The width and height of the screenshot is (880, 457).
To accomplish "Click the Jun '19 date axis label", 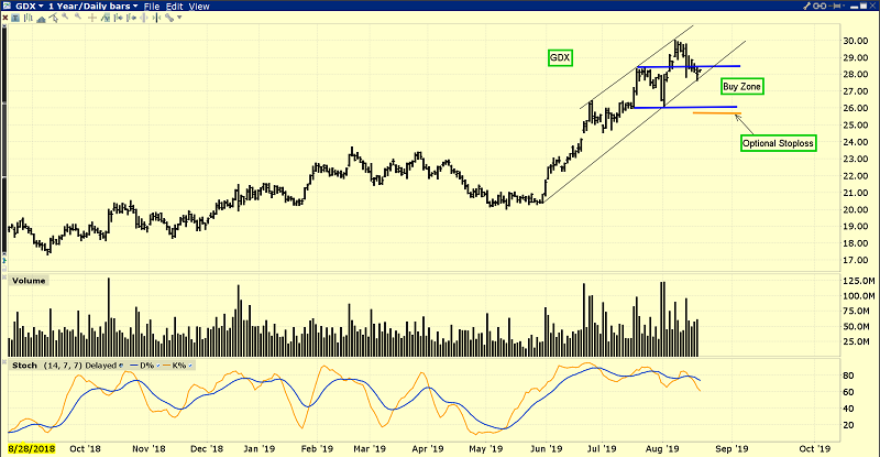I will (546, 449).
